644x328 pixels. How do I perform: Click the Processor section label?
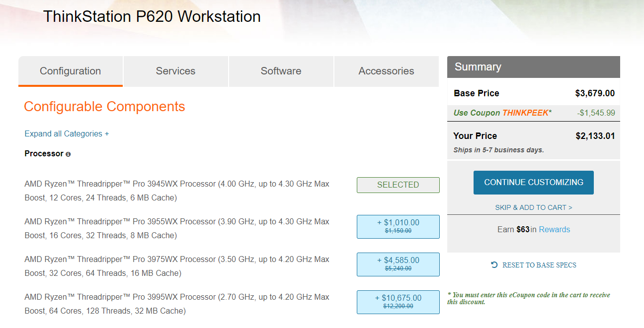(44, 153)
